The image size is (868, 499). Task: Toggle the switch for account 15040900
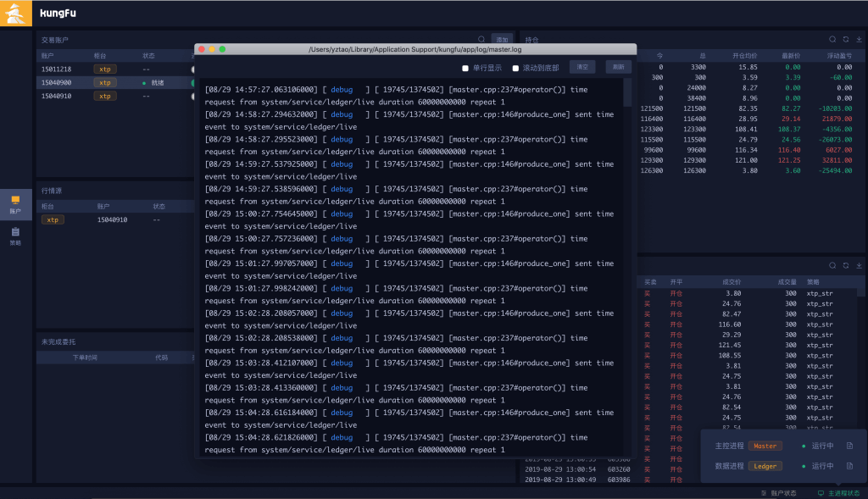coord(192,82)
